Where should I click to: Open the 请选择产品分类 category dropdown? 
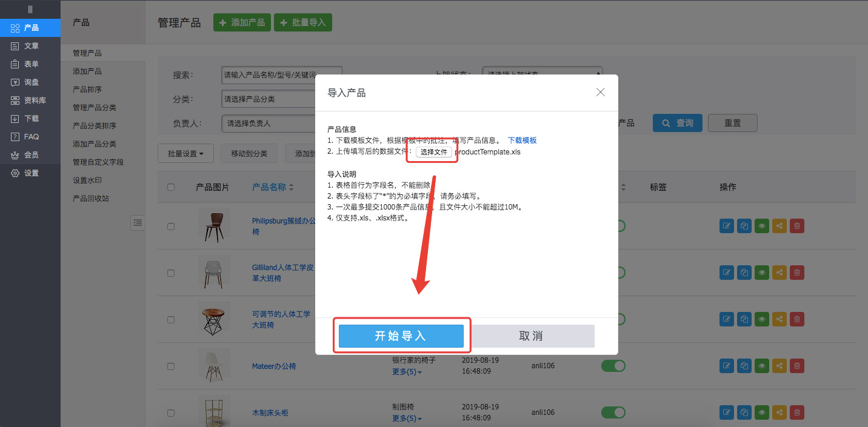[x=268, y=99]
